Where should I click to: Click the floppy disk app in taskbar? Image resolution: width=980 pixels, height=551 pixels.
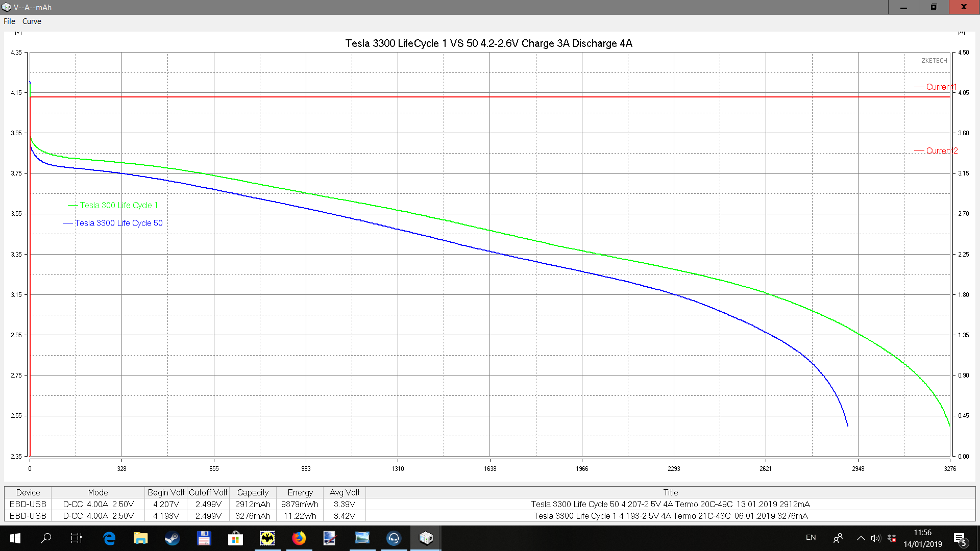coord(204,538)
